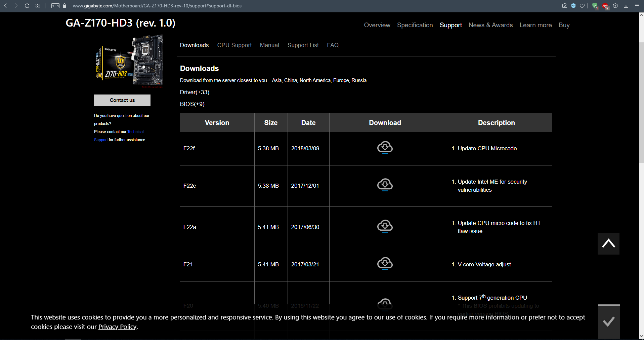Screen dimensions: 644x340
Task: Click the VPN badge in address bar
Action: [55, 6]
